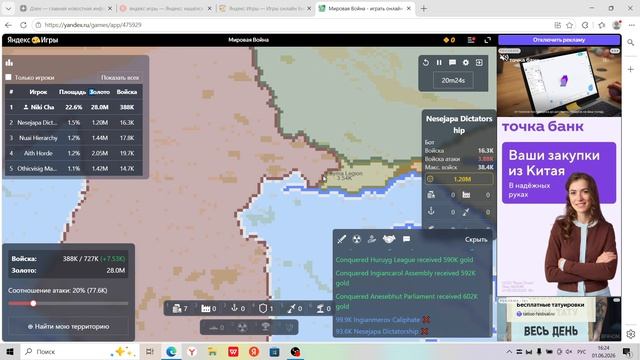Filter events by nuclear radiation icon
The height and width of the screenshot is (360, 640).
pyautogui.click(x=357, y=239)
